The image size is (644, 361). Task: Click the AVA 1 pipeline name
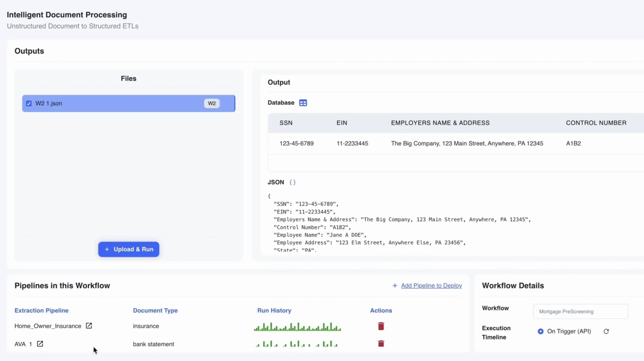coord(23,344)
